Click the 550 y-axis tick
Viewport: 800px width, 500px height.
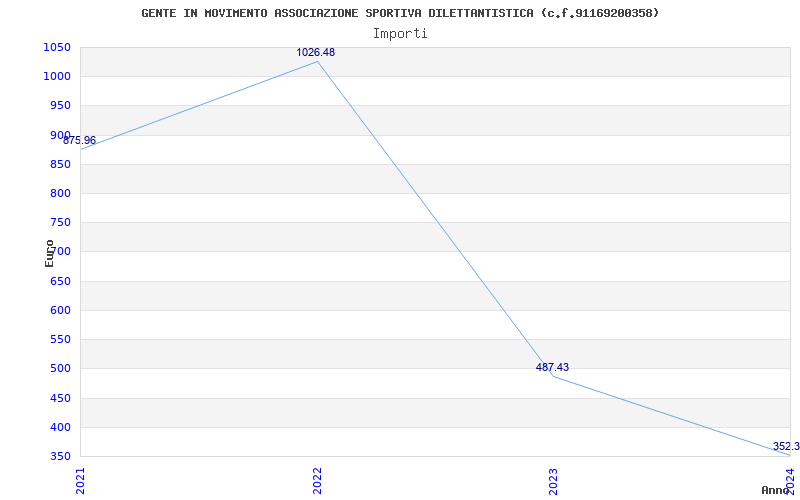pos(60,339)
